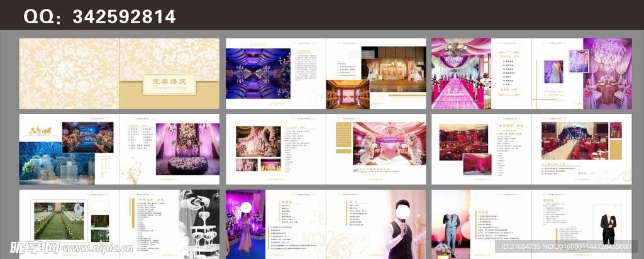The height and width of the screenshot is (259, 644).
Task: Click the QQ number text in header
Action: point(99,17)
